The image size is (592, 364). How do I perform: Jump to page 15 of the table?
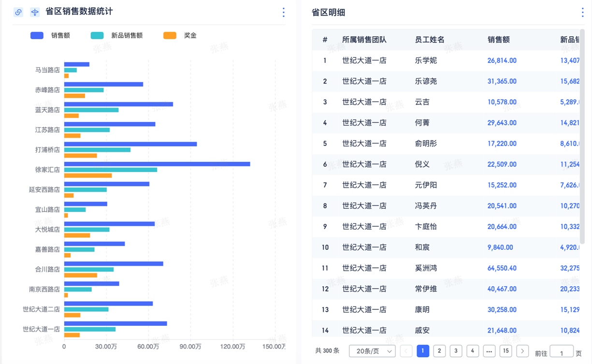click(x=505, y=351)
